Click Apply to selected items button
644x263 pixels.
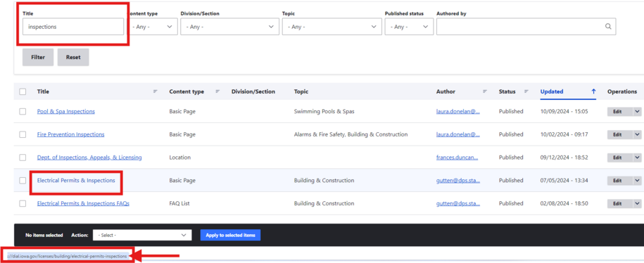(x=230, y=235)
